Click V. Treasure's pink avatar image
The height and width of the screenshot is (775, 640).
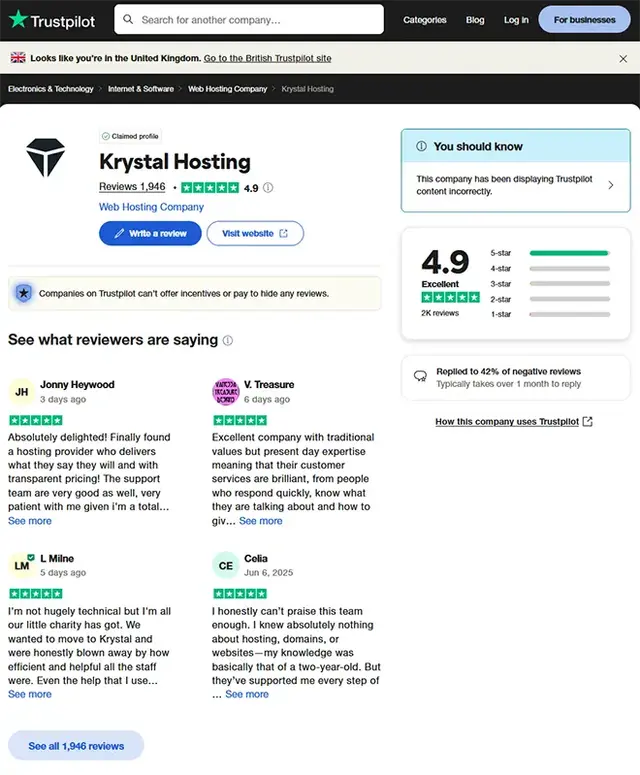(225, 392)
